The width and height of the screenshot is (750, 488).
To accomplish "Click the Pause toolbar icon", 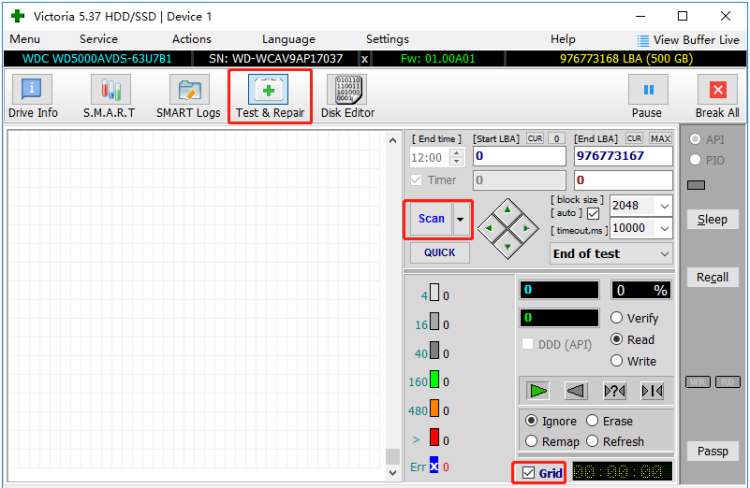I will tap(647, 97).
